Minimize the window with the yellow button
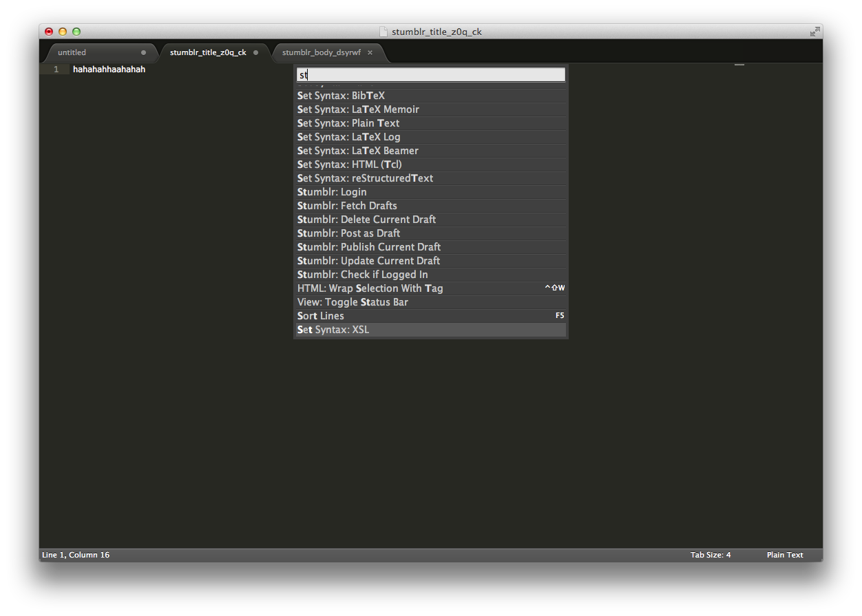This screenshot has height=616, width=862. (x=63, y=32)
